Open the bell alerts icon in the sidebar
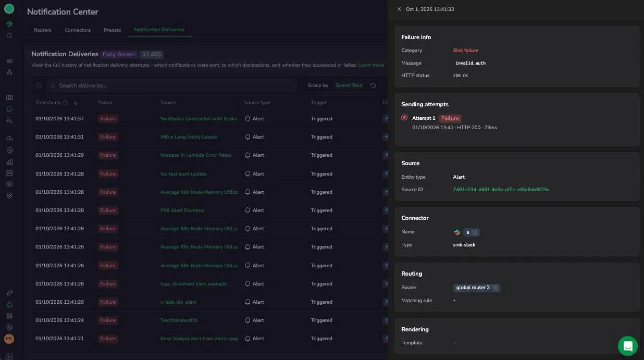 (9, 109)
